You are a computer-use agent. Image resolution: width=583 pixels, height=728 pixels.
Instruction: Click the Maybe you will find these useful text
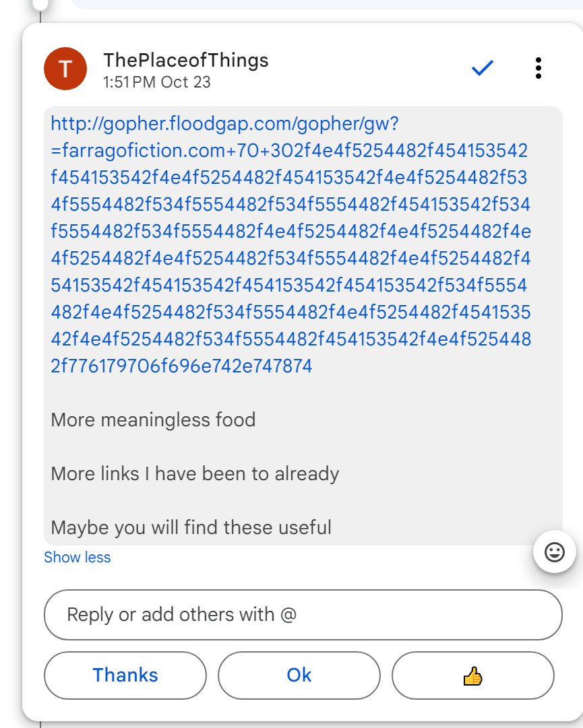point(191,527)
